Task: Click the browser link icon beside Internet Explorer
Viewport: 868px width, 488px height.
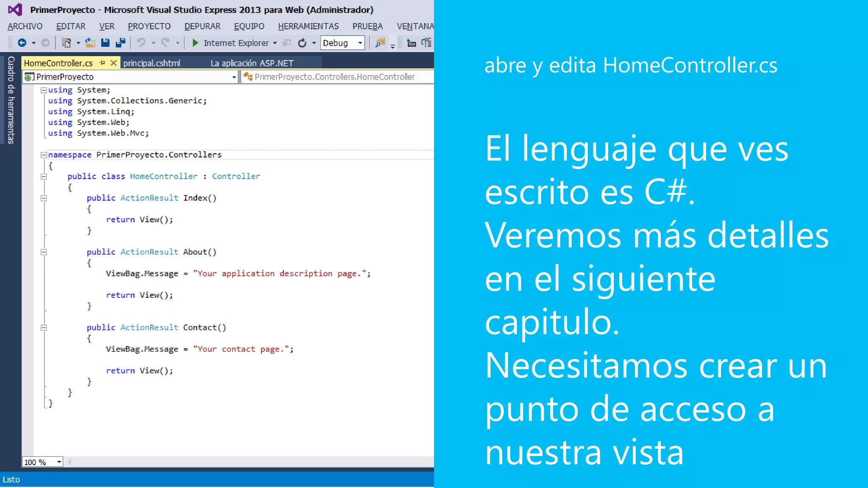Action: point(287,43)
